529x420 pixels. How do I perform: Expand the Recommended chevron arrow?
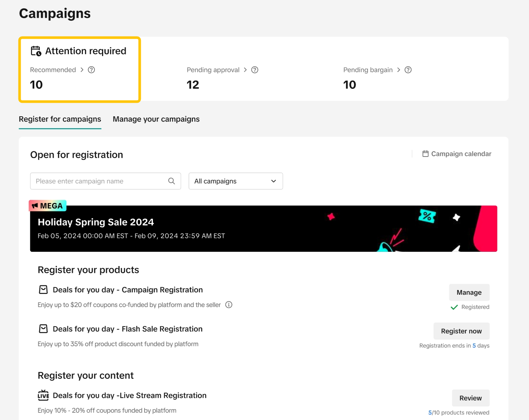[x=82, y=70]
